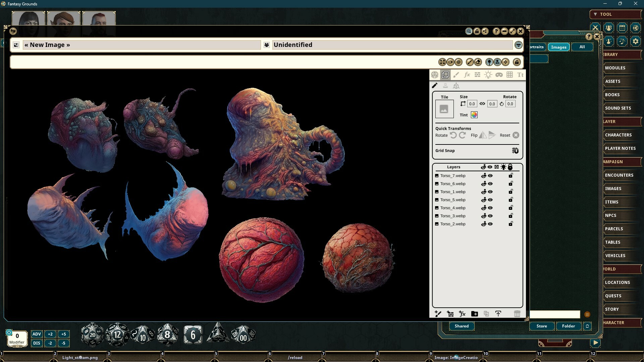The height and width of the screenshot is (362, 644).
Task: Open the ASSETS sidebar entry
Action: click(x=613, y=81)
